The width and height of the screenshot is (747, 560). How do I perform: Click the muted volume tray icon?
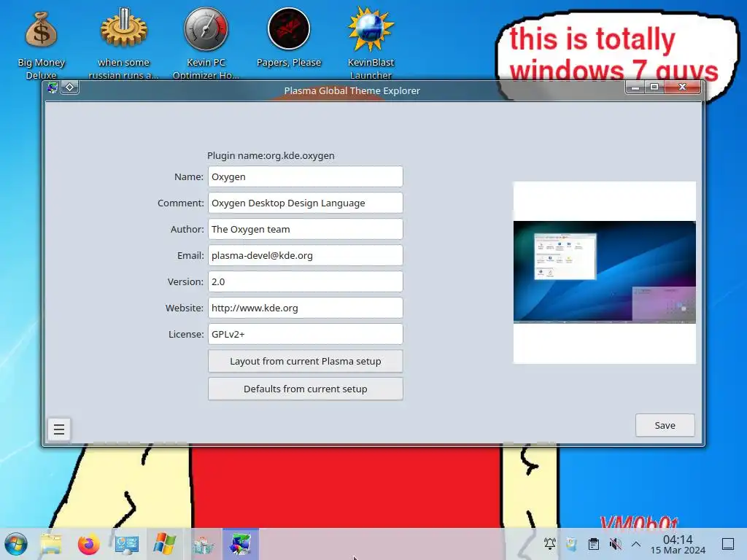616,544
